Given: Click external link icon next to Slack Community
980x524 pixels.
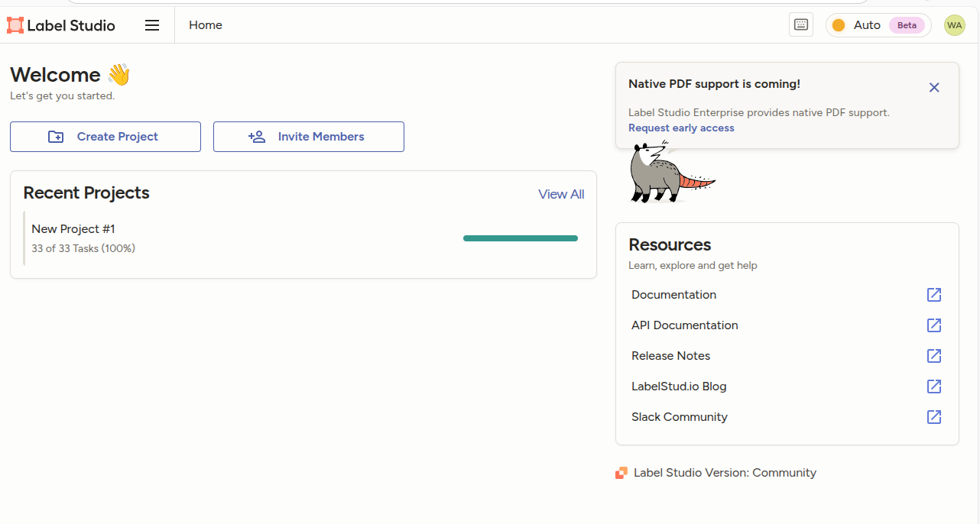Looking at the screenshot, I should coord(934,417).
